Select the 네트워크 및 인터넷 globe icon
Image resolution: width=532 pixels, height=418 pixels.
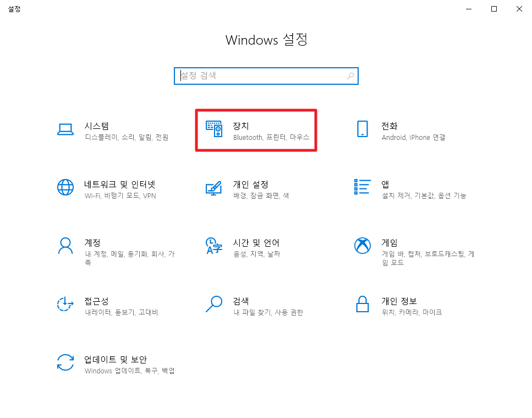pos(65,187)
